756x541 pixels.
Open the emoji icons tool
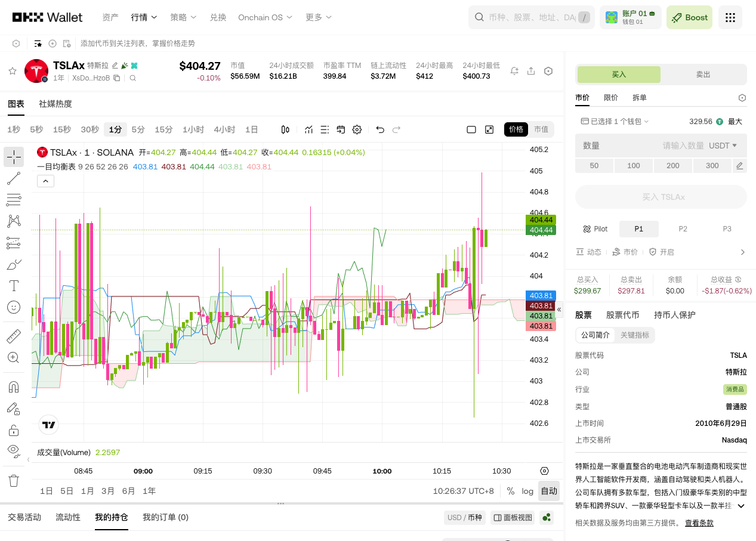13,307
